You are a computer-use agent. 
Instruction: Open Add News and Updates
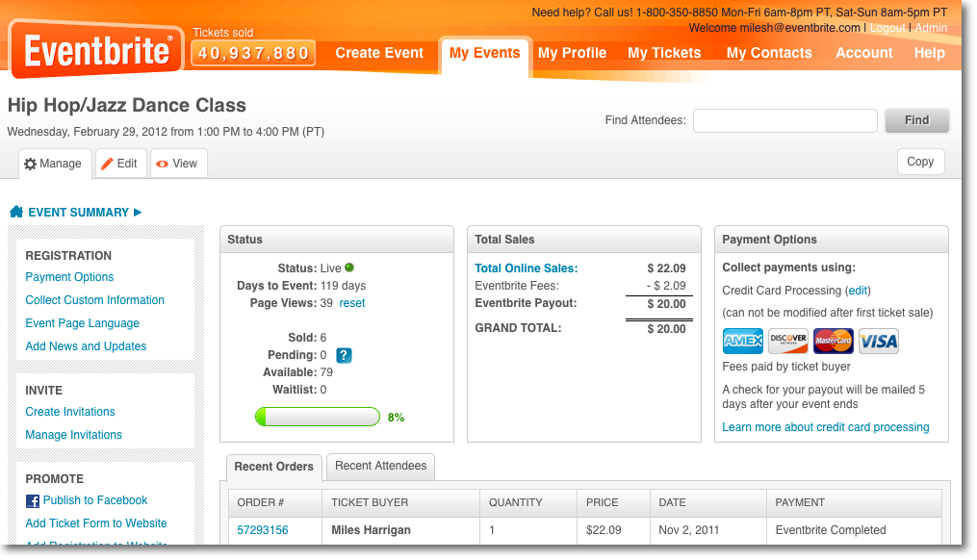(x=86, y=346)
